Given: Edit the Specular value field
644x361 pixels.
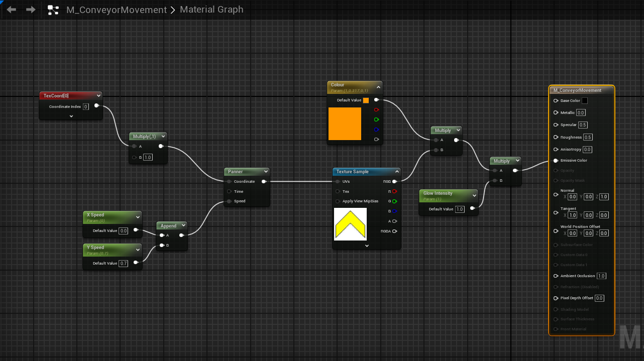Looking at the screenshot, I should pyautogui.click(x=583, y=125).
